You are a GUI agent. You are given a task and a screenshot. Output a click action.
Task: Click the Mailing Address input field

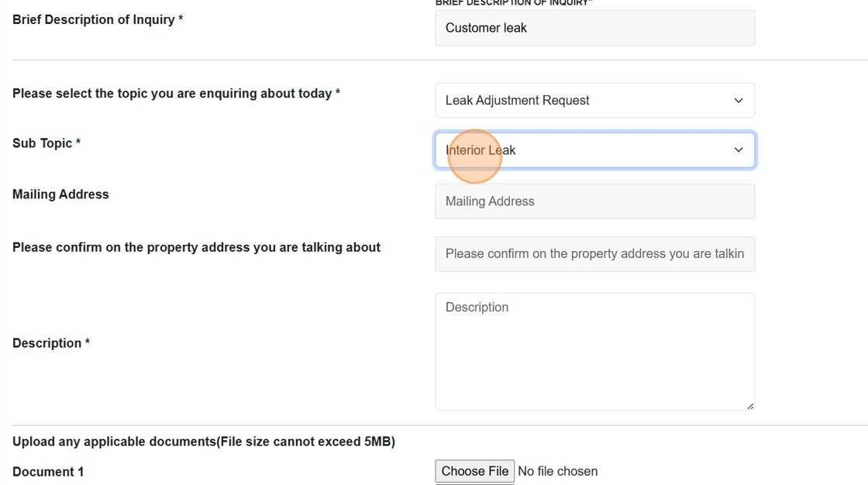coord(594,201)
